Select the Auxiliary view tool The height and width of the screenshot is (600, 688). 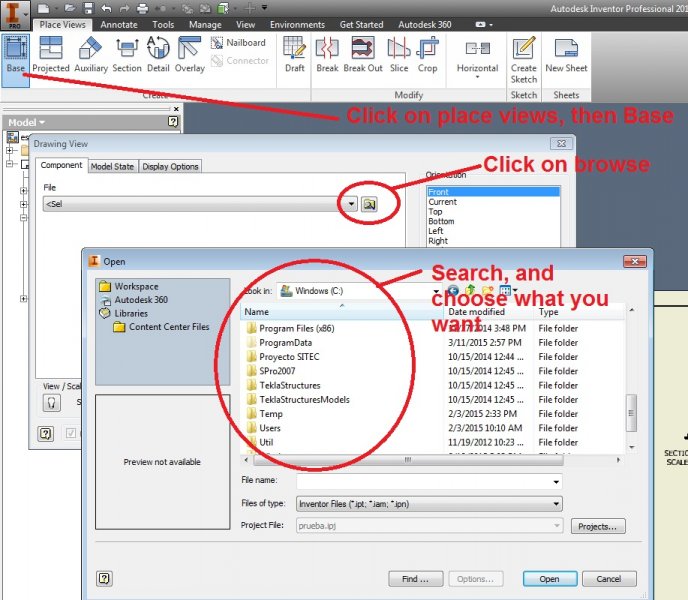point(91,55)
